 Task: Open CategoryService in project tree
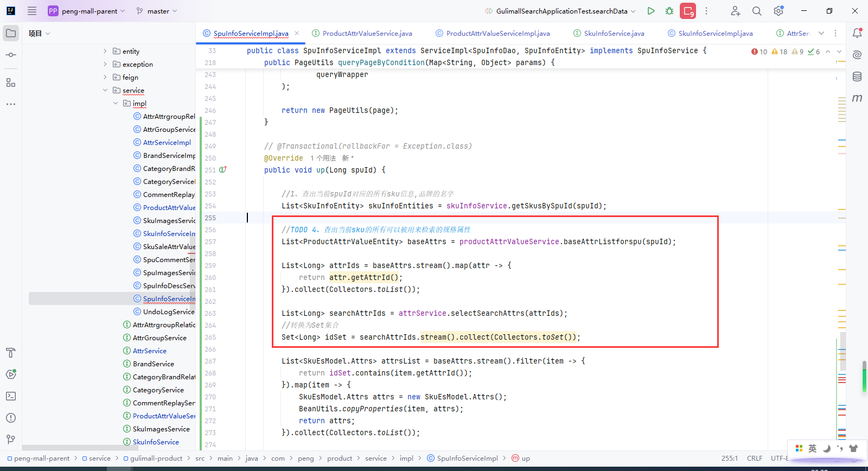click(x=154, y=390)
